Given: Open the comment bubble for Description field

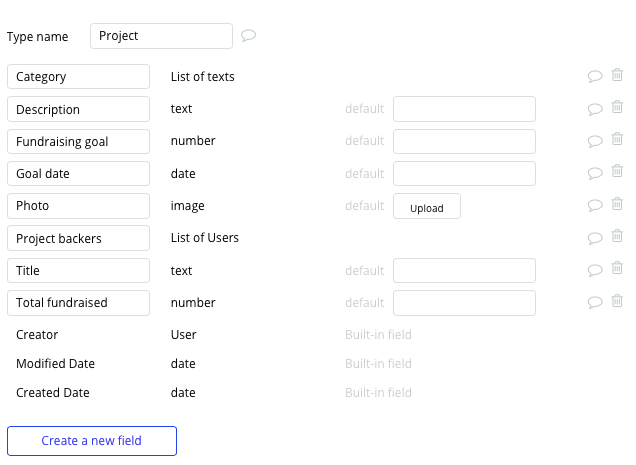Looking at the screenshot, I should click(595, 109).
